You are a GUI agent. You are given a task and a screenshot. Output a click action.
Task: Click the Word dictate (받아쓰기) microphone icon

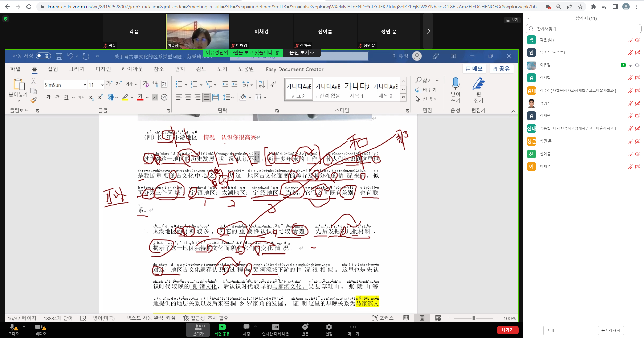[455, 83]
